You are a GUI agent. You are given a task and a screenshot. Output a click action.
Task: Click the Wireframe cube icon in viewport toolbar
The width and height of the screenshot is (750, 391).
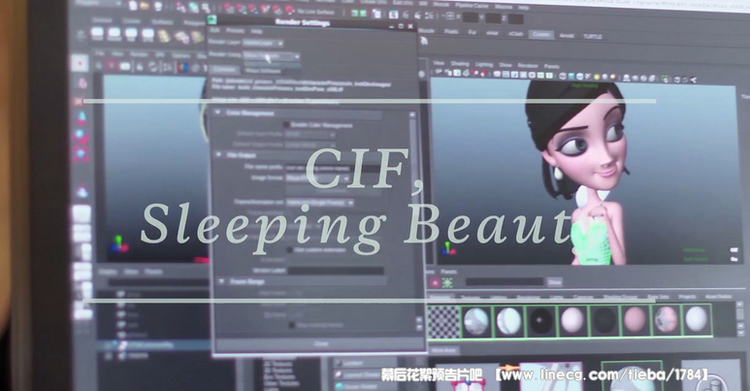point(563,76)
